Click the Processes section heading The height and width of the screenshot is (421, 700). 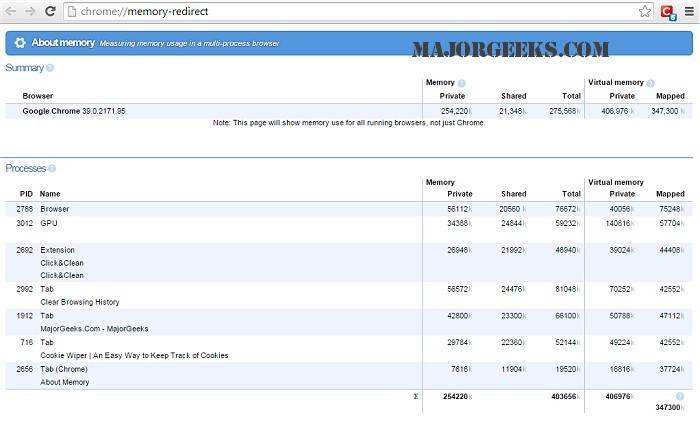click(x=25, y=168)
